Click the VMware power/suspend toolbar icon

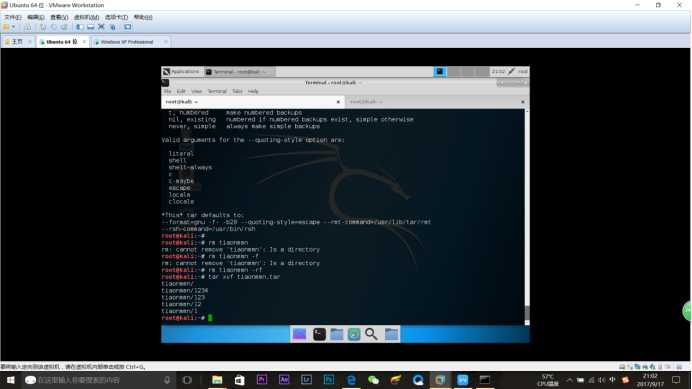tap(6, 27)
